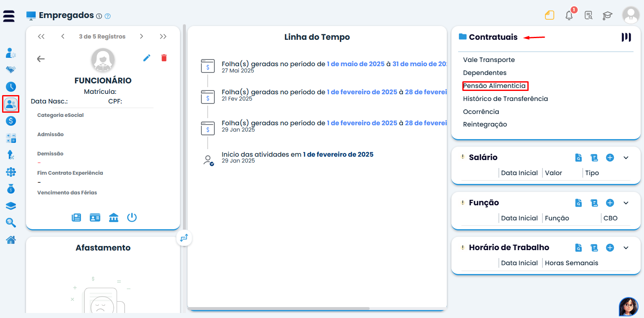Open the magnifier search icon in sidebar

click(11, 222)
